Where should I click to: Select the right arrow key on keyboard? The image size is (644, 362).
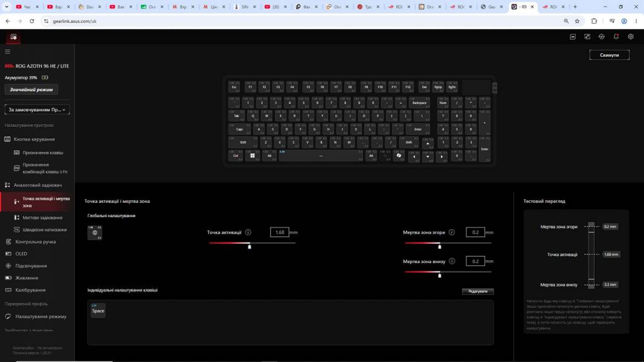tap(442, 157)
